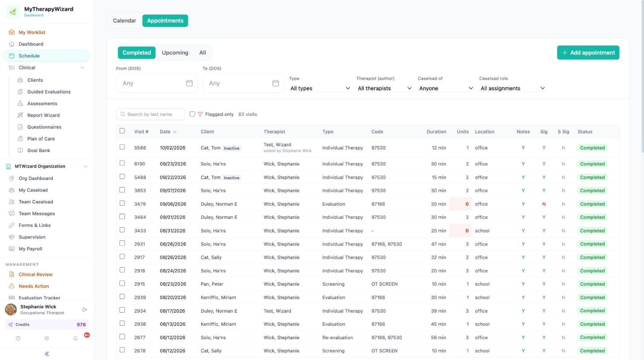Open the settings gear icon
The image size is (644, 360).
[x=46, y=338]
